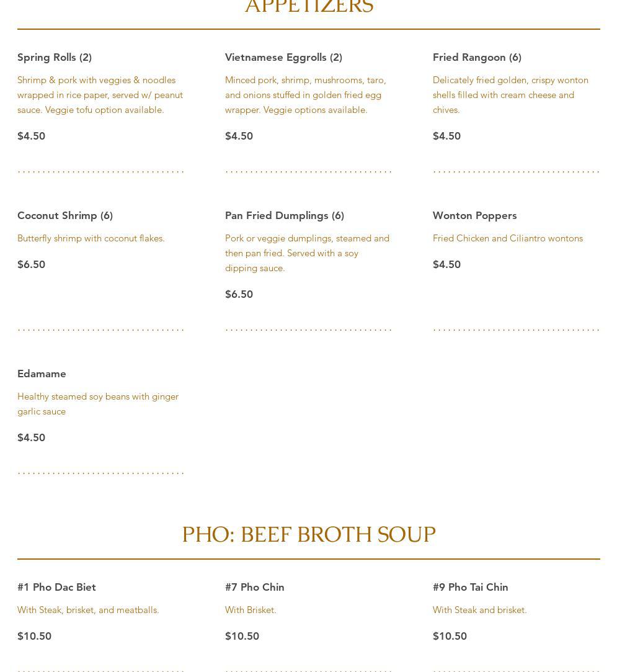617x672 pixels.
Task: Click the #1 Pho Dac Biet title
Action: point(56,587)
